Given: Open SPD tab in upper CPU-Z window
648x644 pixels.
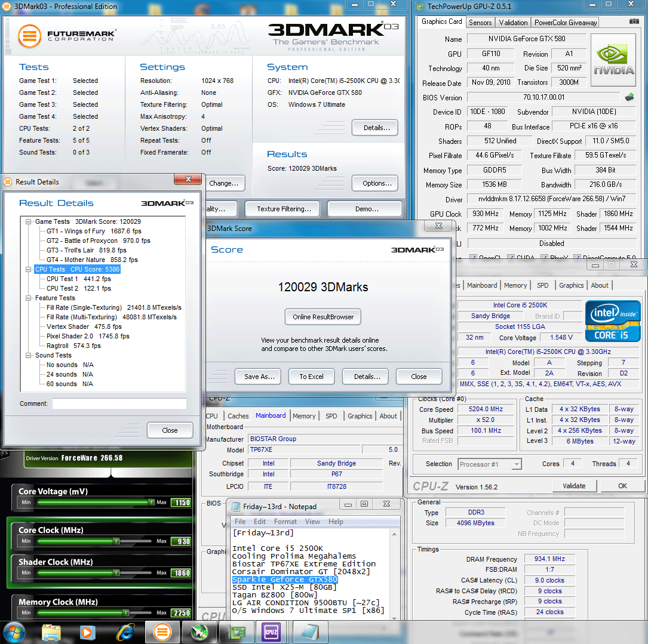Looking at the screenshot, I should click(542, 285).
